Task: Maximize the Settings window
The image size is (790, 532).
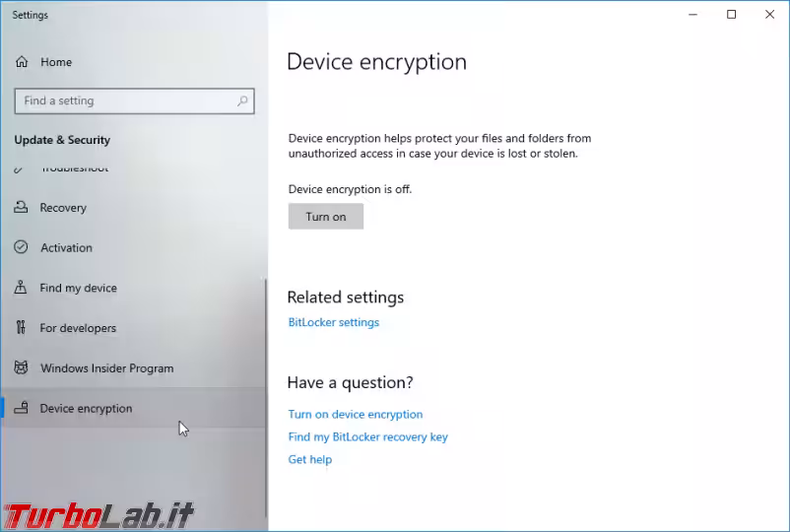Action: (x=731, y=15)
